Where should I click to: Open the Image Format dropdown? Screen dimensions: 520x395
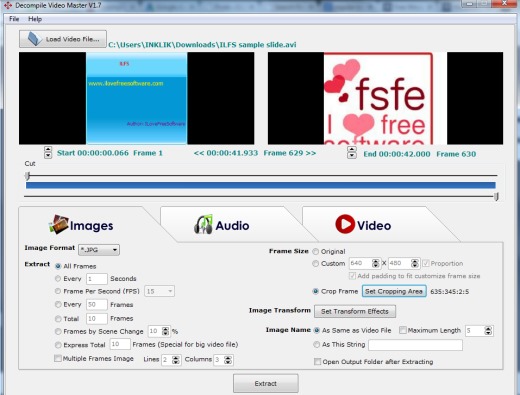[99, 250]
